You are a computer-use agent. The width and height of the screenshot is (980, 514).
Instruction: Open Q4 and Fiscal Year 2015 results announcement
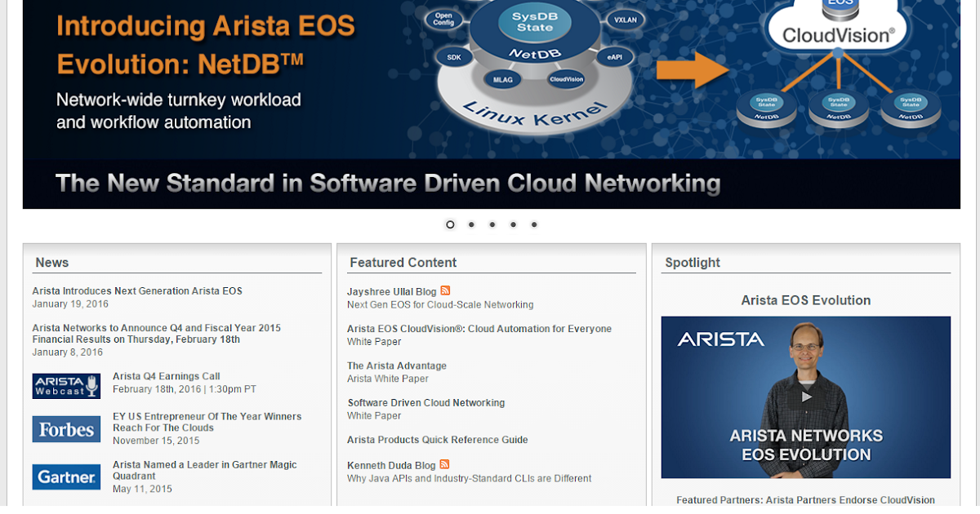[x=157, y=334]
